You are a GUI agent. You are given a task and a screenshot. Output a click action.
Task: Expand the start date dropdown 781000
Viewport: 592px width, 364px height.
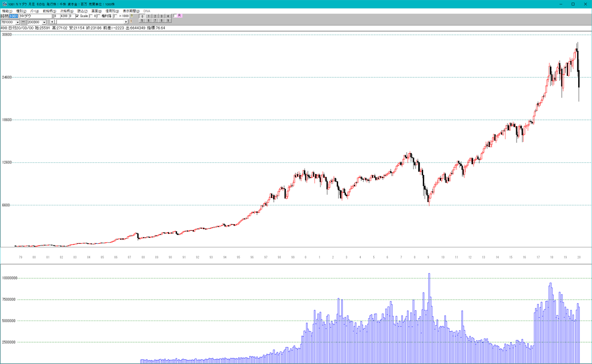click(x=18, y=22)
